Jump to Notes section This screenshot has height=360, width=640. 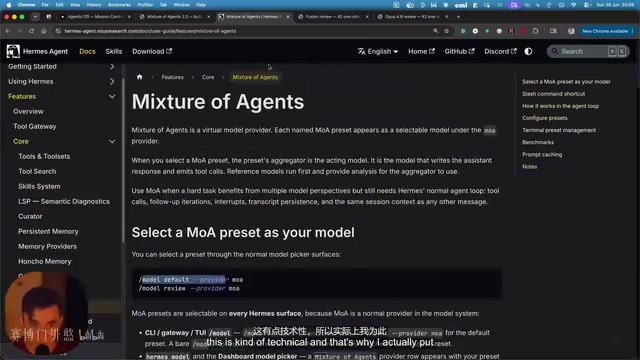tap(529, 167)
